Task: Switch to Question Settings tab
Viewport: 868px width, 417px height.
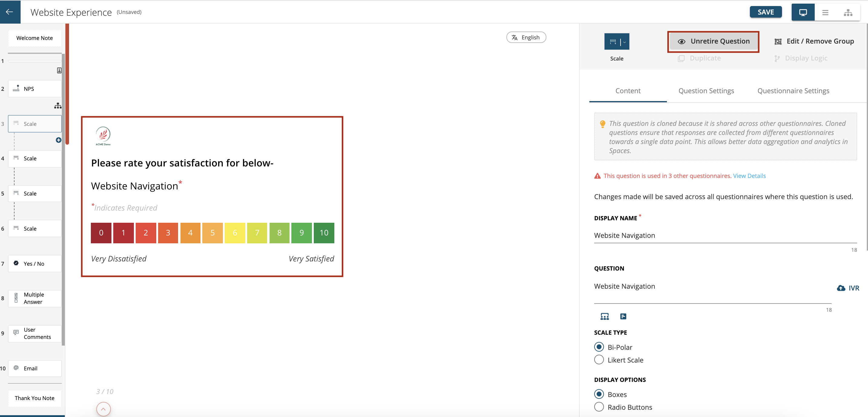Action: pyautogui.click(x=706, y=91)
